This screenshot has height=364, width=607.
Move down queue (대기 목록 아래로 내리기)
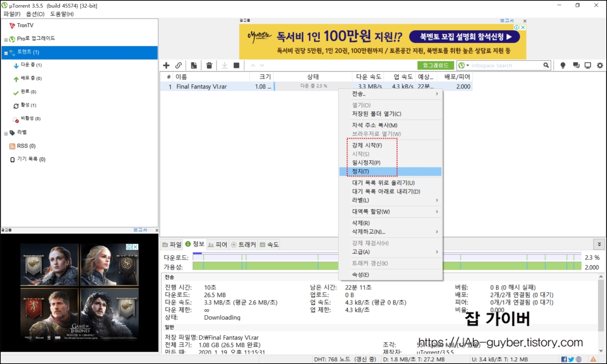click(391, 191)
